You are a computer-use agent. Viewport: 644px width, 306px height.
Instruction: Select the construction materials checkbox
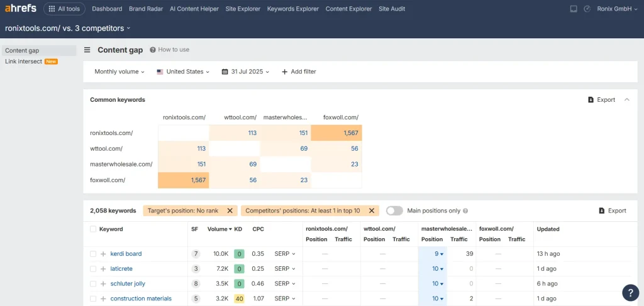coord(93,298)
